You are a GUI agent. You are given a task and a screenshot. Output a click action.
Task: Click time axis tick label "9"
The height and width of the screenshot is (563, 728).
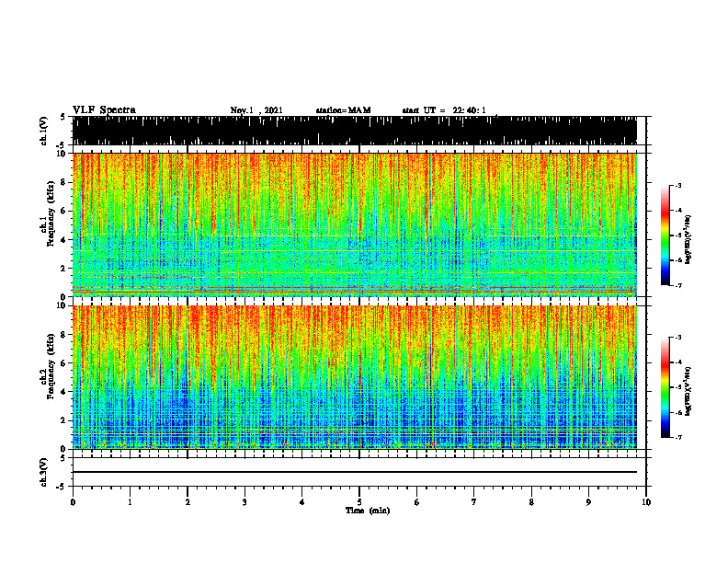click(588, 502)
